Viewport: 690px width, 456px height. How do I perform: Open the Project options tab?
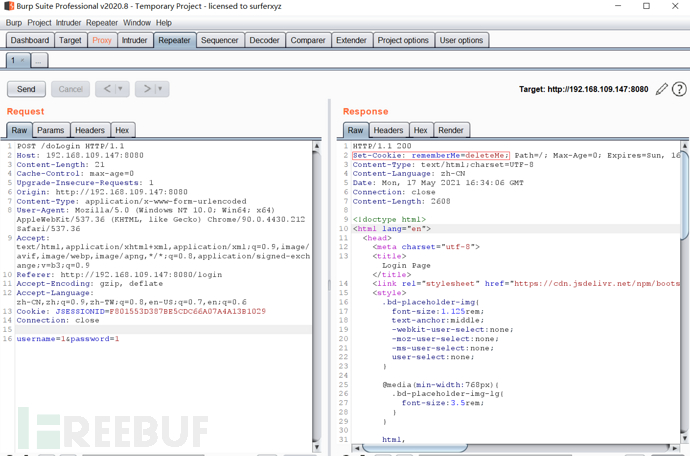[403, 40]
